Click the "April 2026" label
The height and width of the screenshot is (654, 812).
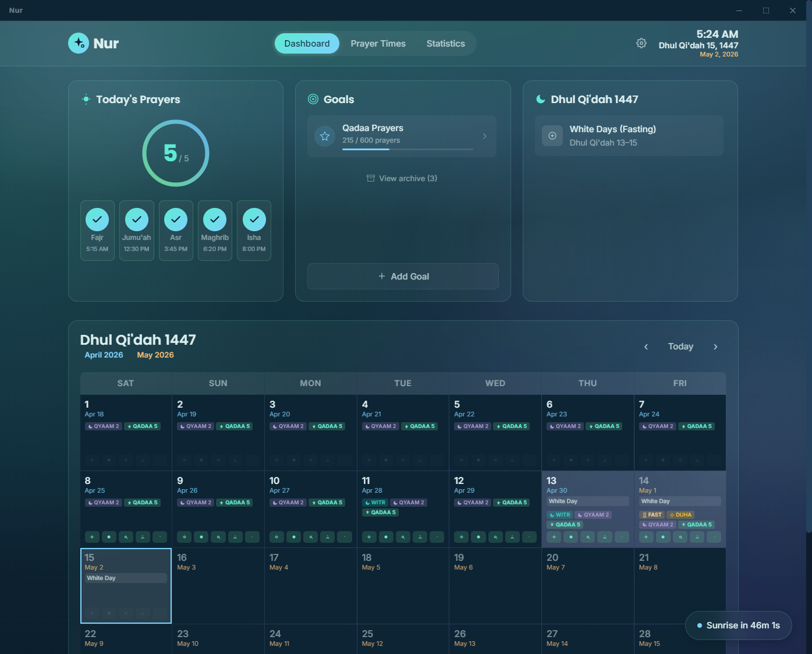coord(104,355)
